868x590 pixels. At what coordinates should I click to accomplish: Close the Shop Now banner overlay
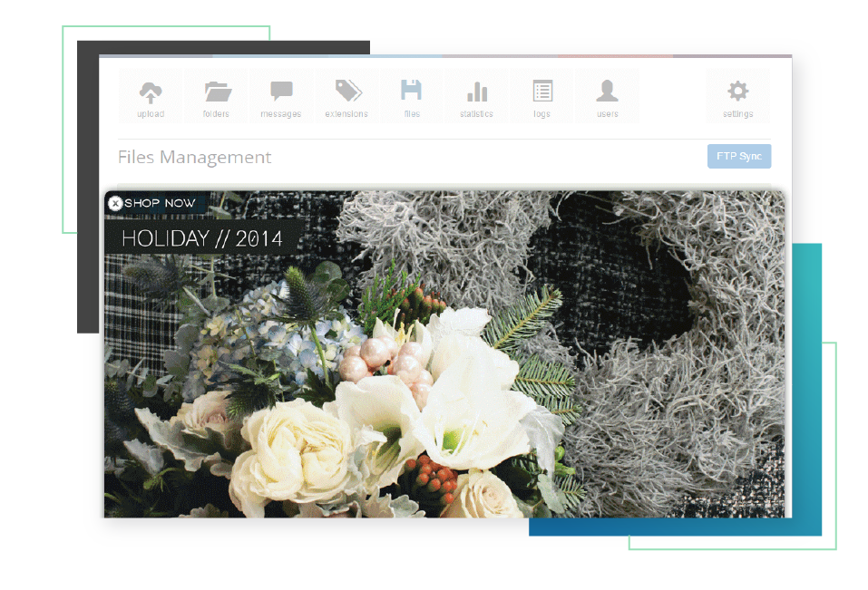coord(115,204)
